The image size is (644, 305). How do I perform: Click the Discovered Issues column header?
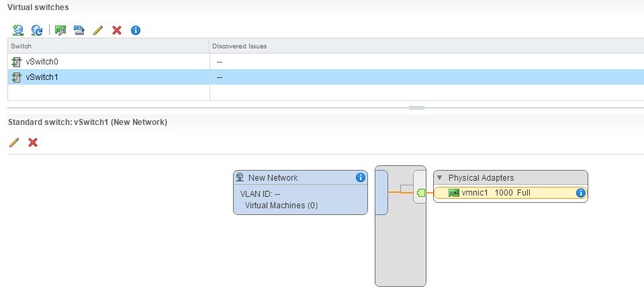(426, 46)
